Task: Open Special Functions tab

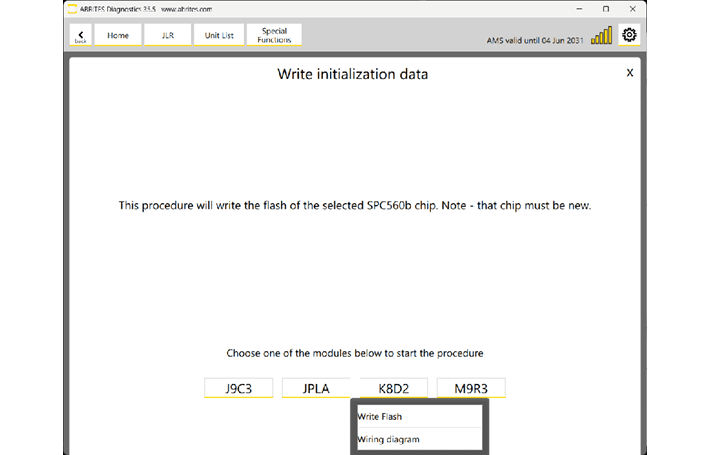Action: tap(274, 35)
